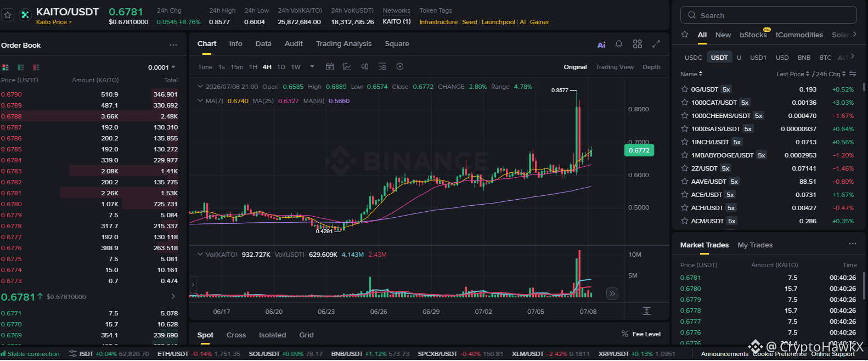Open the AI chart assistant
This screenshot has height=361, width=868.
pyautogui.click(x=601, y=44)
